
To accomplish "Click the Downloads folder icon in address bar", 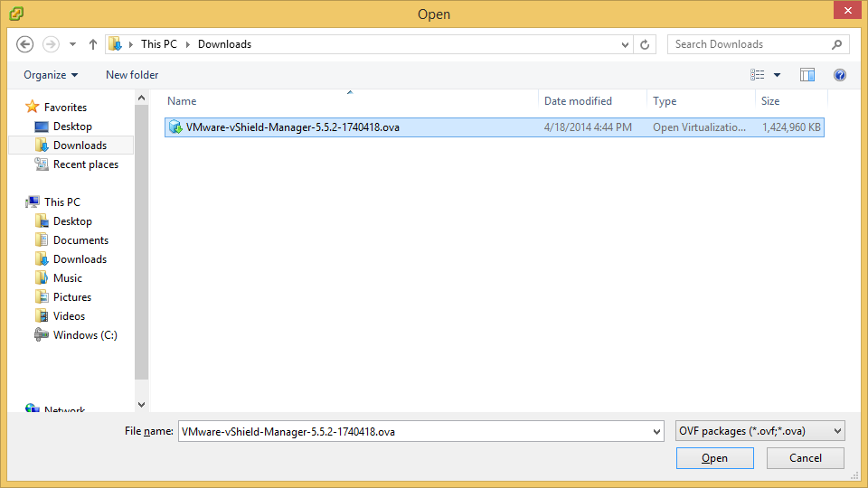I will tap(115, 44).
